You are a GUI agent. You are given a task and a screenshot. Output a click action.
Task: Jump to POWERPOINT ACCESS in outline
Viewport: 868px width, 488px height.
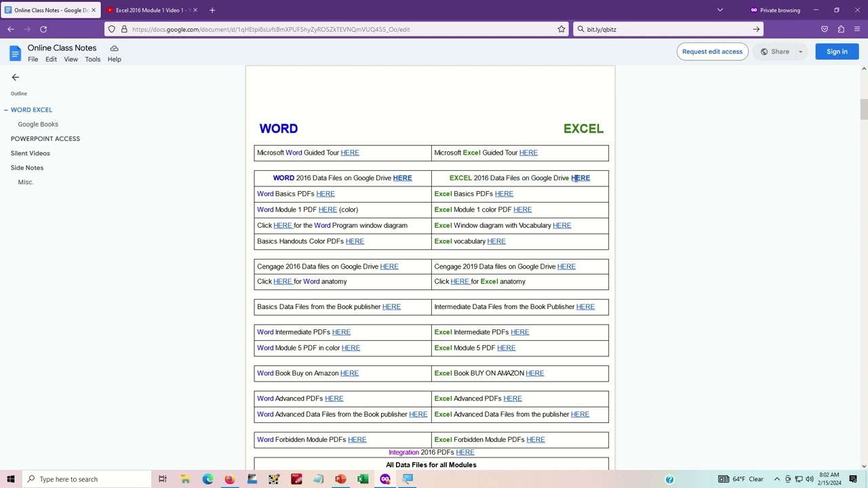(45, 139)
